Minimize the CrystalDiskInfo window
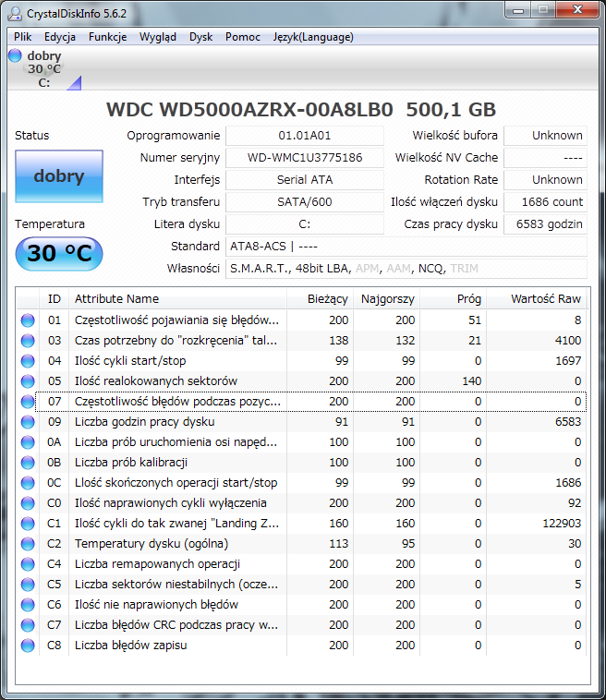606x700 pixels. tap(518, 10)
